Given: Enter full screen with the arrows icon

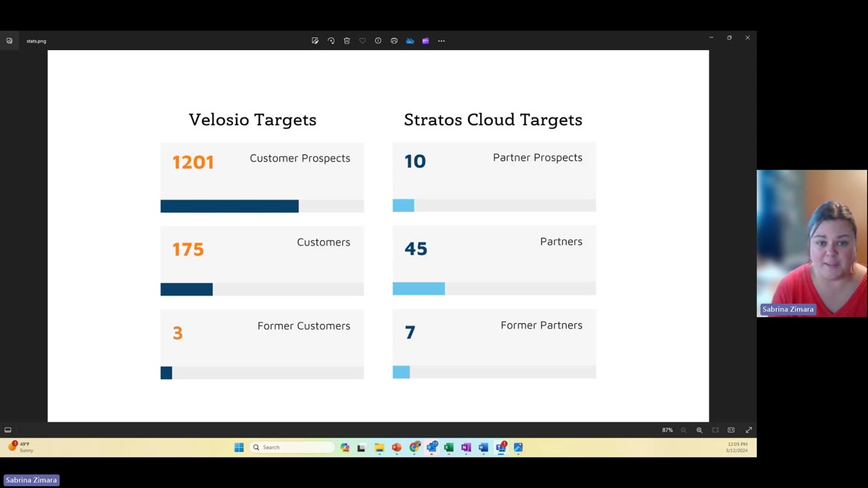Looking at the screenshot, I should coord(749,430).
